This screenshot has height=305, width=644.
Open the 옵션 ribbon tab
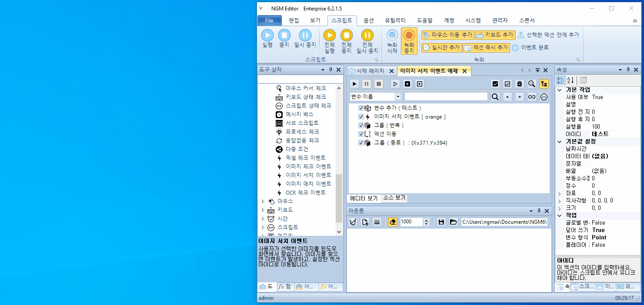[369, 20]
